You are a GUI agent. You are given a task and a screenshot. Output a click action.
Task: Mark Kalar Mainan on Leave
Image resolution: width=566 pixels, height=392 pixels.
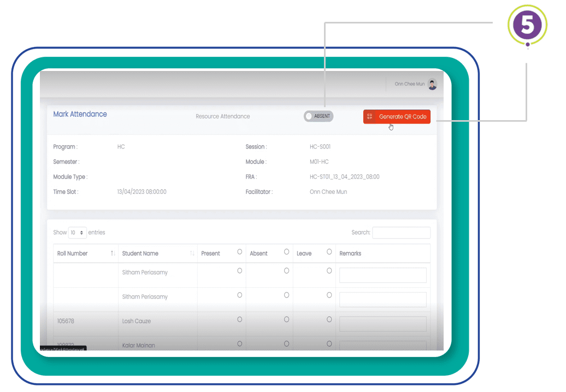pyautogui.click(x=329, y=343)
